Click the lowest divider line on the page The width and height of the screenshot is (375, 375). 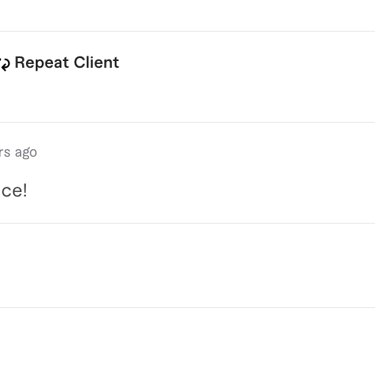[187, 307]
